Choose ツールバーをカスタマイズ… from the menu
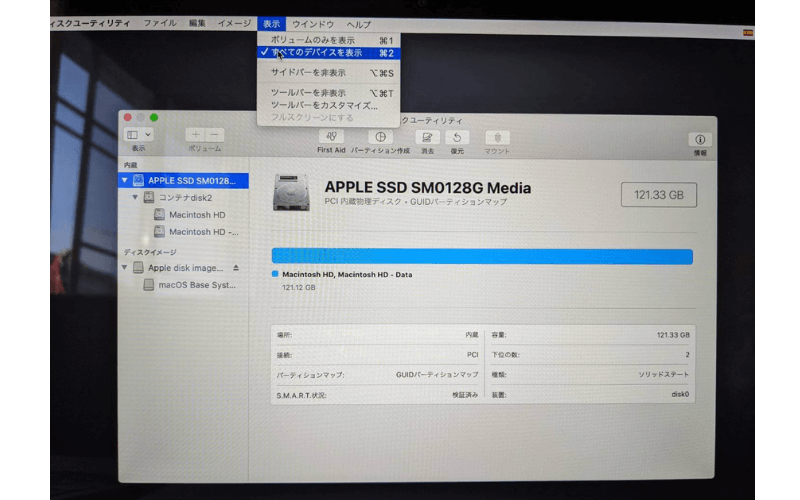 click(329, 106)
